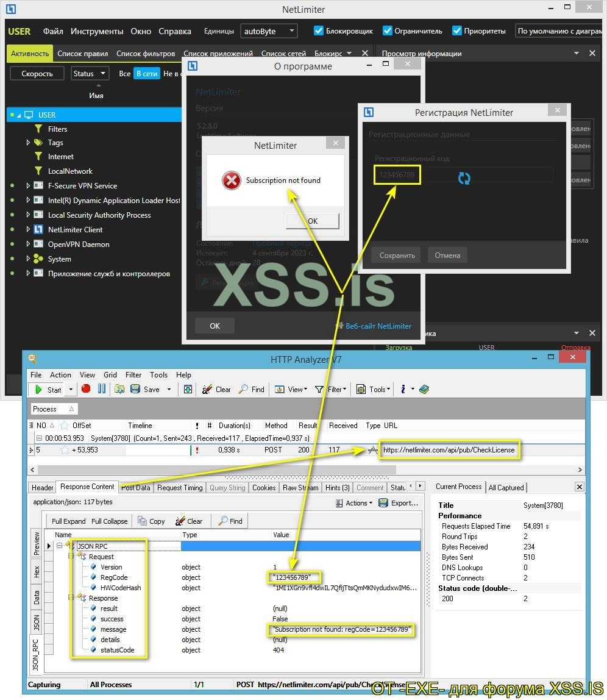607x700 pixels.
Task: Click the auto-scroll down-arrow toolbar icon
Action: pos(188,389)
